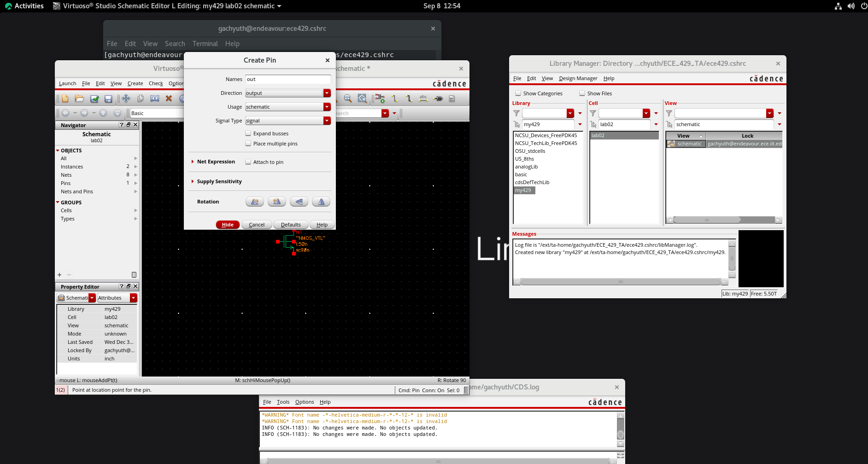Enable the Expand busses checkbox
Viewport: 868px width, 464px height.
coord(248,133)
